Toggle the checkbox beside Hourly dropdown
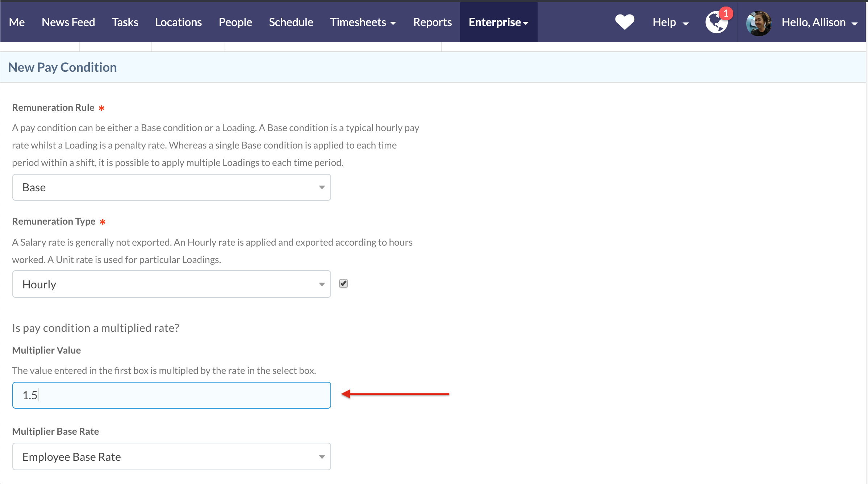 pyautogui.click(x=343, y=283)
